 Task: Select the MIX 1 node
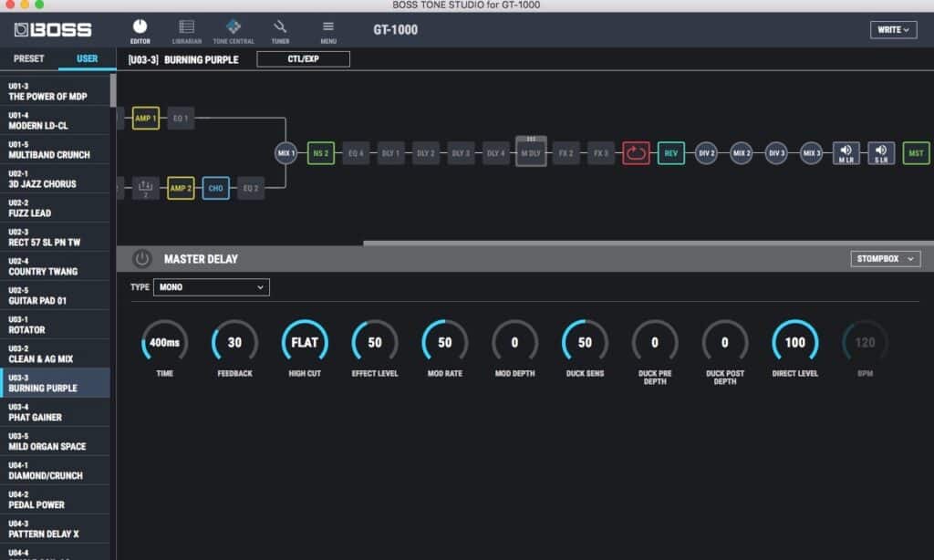[x=285, y=153]
